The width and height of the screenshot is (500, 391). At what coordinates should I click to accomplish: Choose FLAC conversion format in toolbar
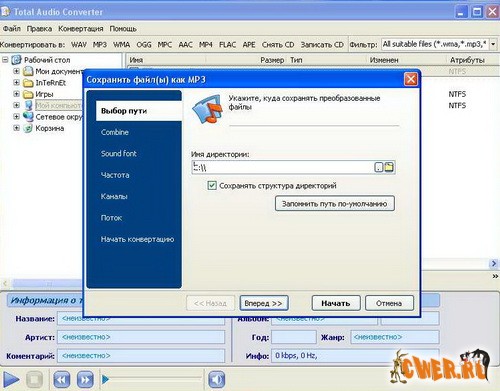(x=227, y=44)
